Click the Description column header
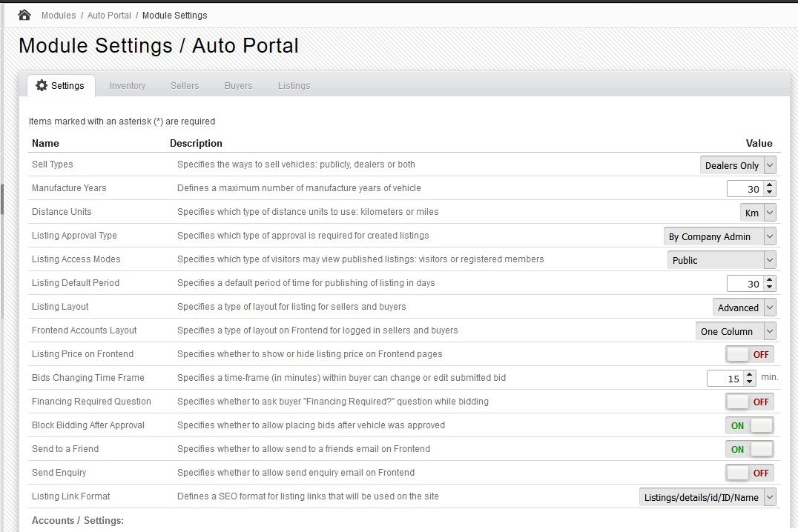 [x=196, y=144]
